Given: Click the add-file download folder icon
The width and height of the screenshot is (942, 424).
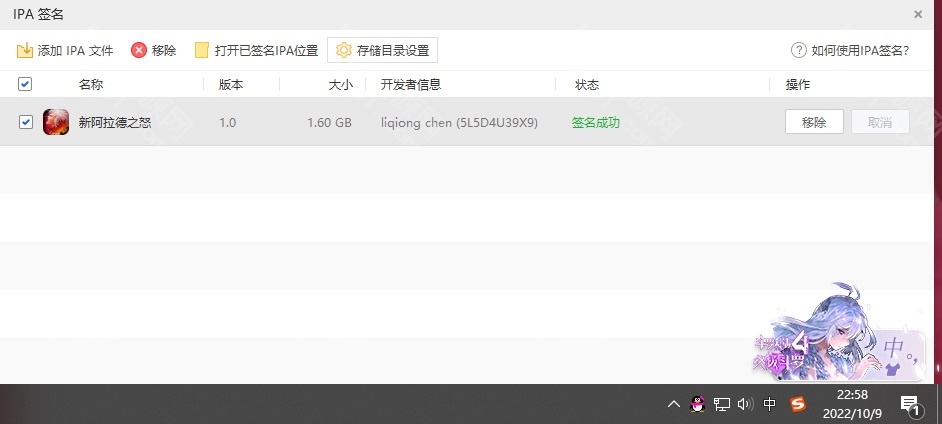Looking at the screenshot, I should tap(25, 50).
